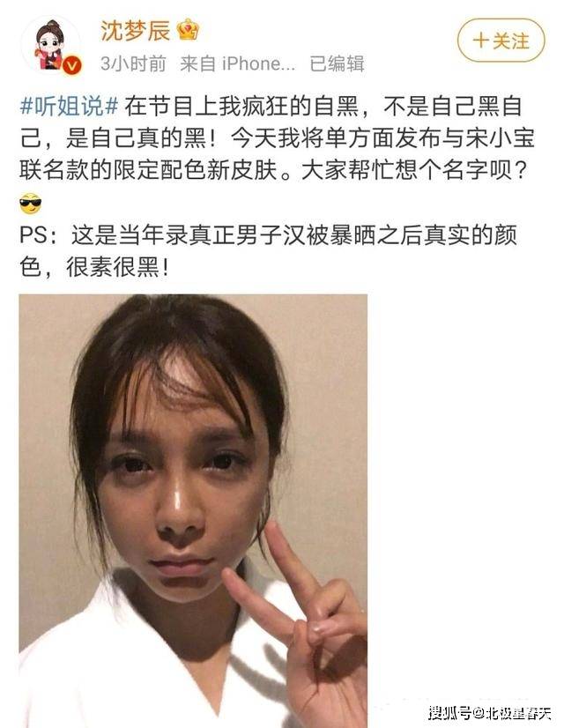
Task: Click the 来自 iPhone... source label
Action: tap(237, 63)
